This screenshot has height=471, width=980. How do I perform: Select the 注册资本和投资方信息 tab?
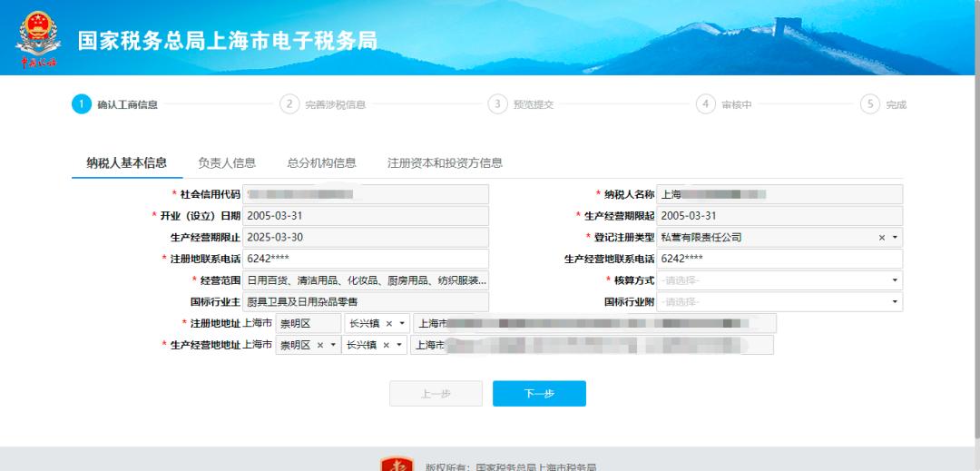pos(445,163)
